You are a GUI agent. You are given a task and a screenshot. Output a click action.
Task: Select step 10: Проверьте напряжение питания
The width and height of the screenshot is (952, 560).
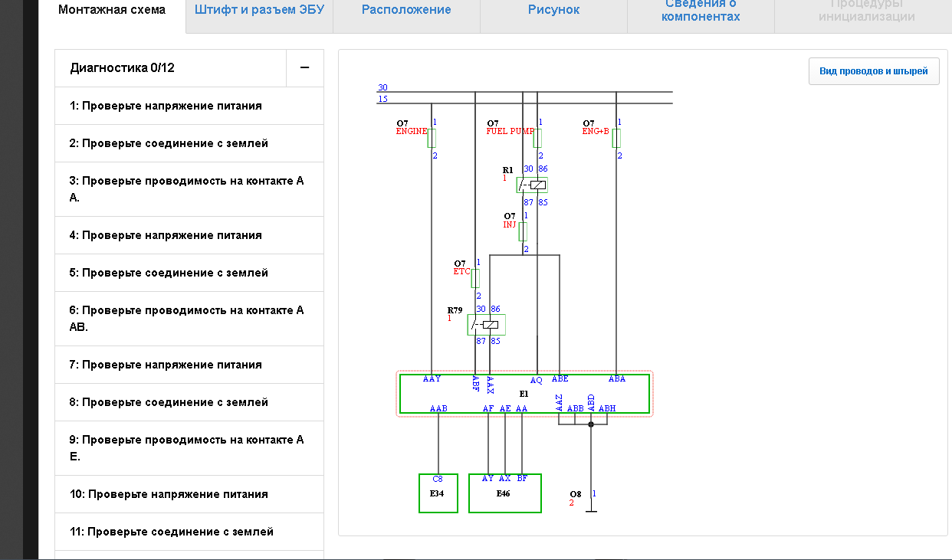(189, 494)
